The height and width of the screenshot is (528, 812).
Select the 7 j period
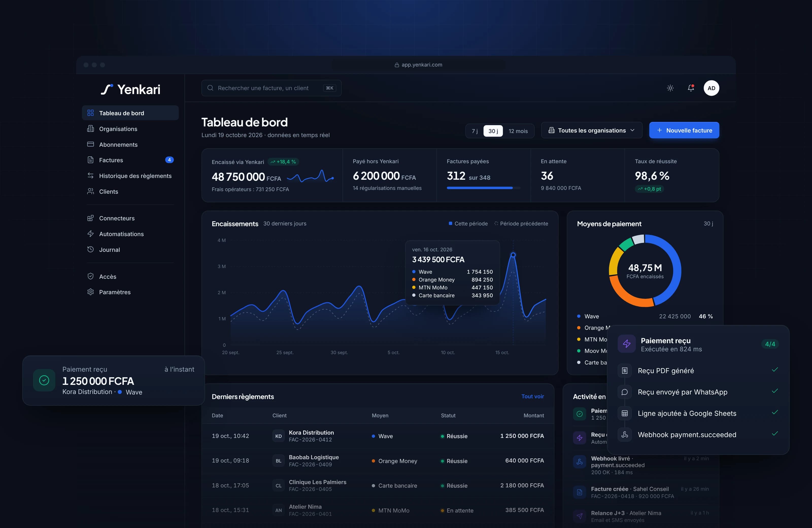click(475, 131)
